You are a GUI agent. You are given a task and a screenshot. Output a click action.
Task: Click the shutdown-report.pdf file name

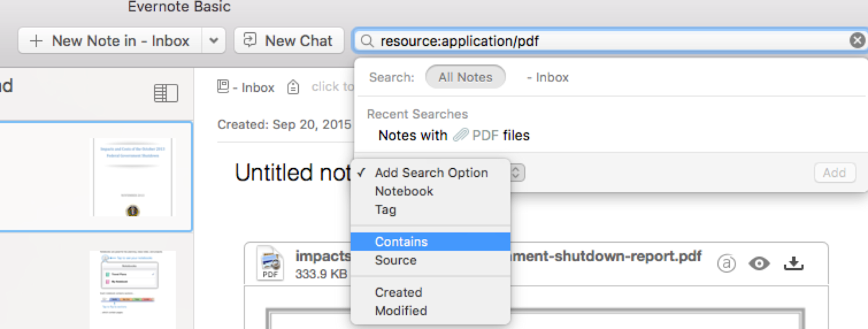point(606,256)
